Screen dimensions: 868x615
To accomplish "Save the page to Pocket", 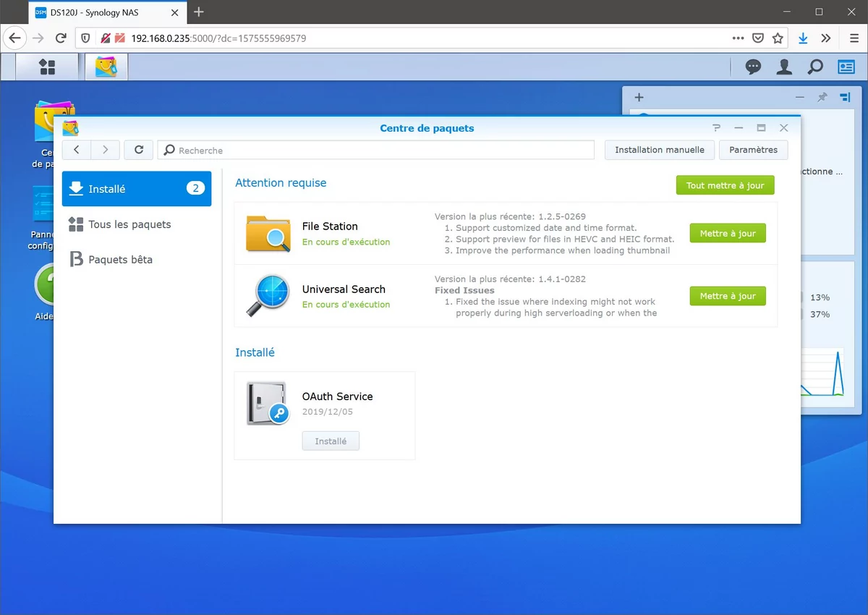I will pyautogui.click(x=758, y=38).
